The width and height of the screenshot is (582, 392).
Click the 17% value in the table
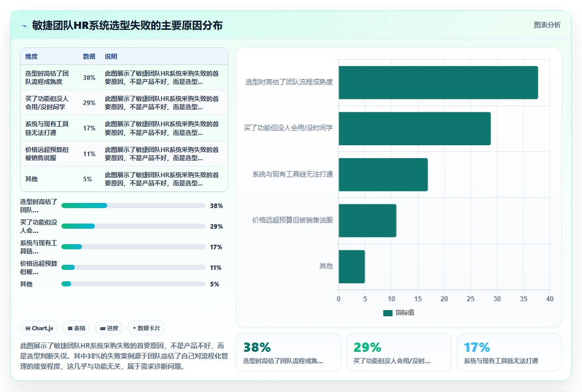click(89, 128)
